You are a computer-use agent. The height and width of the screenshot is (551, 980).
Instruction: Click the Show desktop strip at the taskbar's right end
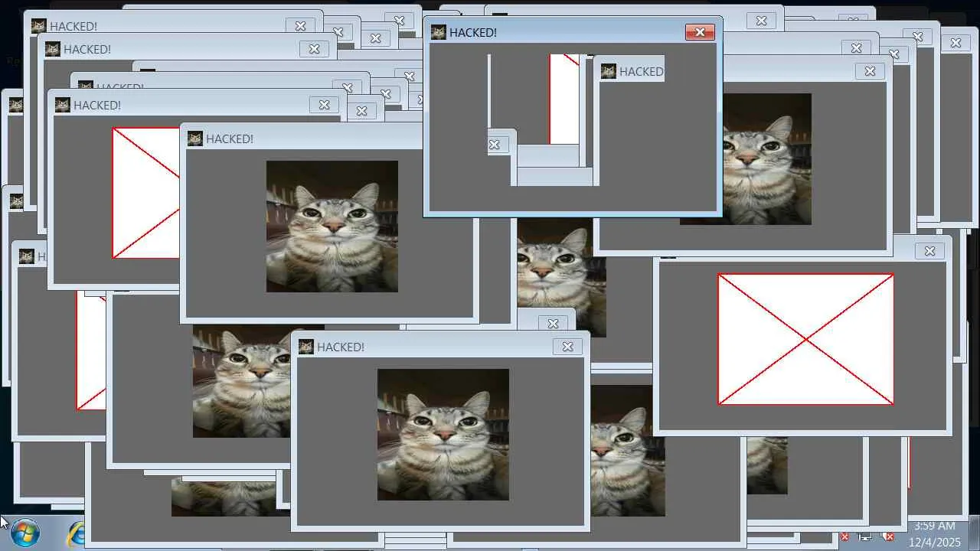(x=975, y=533)
